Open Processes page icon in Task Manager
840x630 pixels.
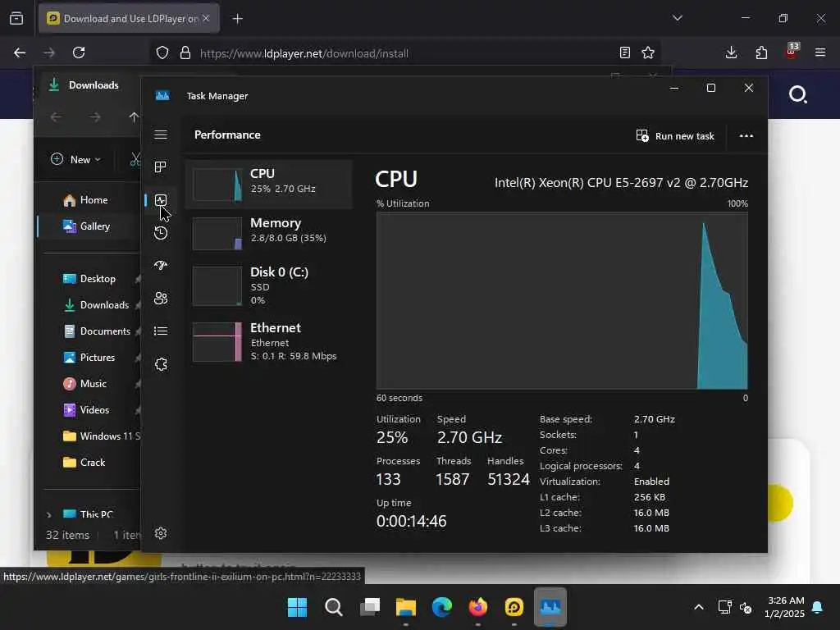[x=161, y=167]
